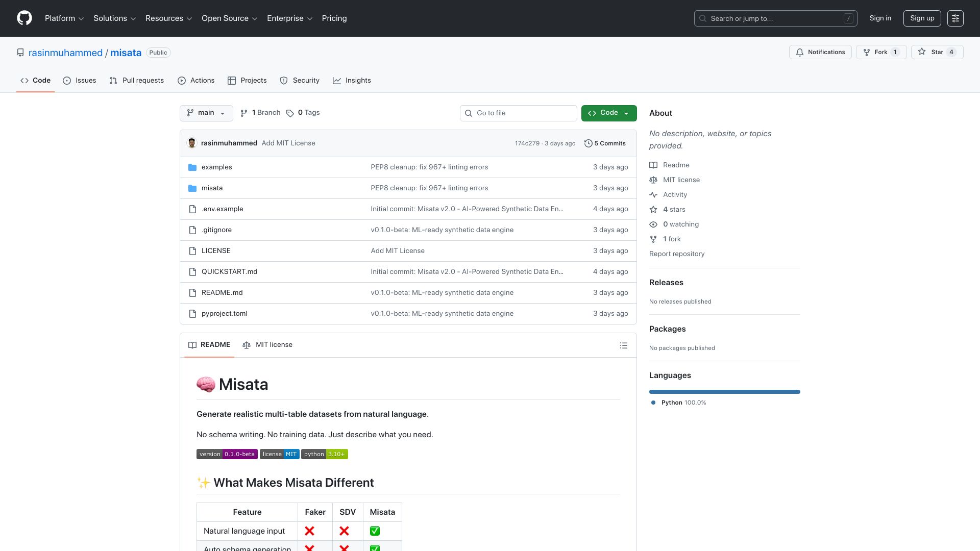
Task: Focus the Go to file input
Action: tap(519, 113)
